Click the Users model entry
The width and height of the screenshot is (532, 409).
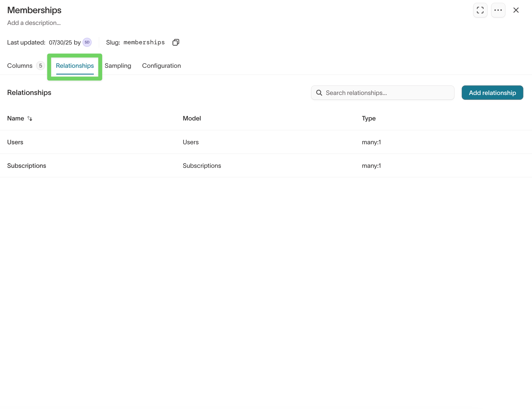[191, 142]
